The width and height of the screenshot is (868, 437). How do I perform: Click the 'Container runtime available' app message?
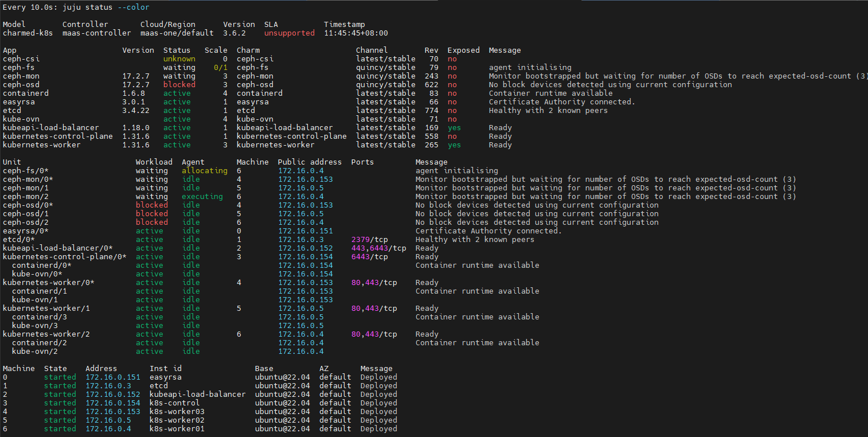pos(551,93)
